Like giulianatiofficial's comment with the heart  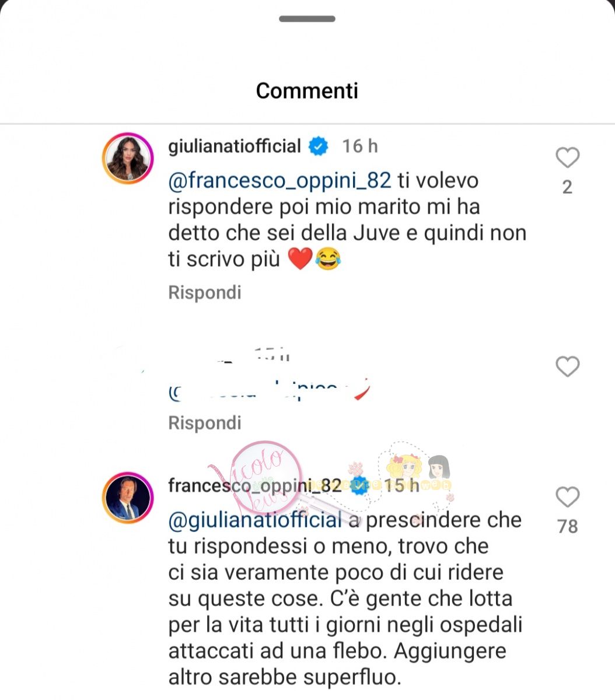click(x=567, y=157)
